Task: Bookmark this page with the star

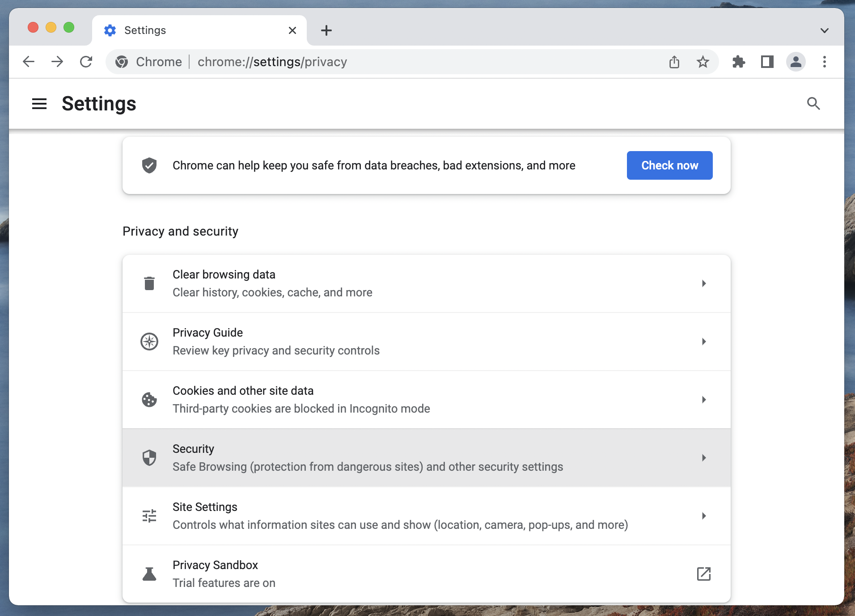Action: click(x=703, y=62)
